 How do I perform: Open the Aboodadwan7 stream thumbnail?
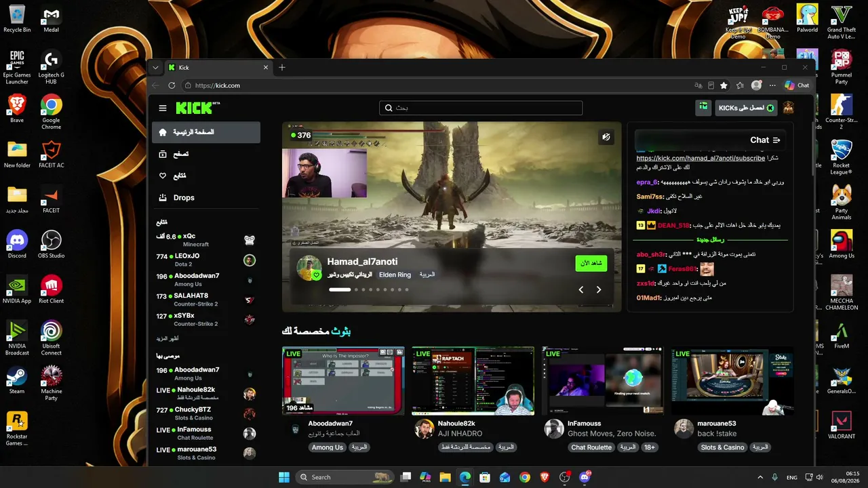[343, 381]
